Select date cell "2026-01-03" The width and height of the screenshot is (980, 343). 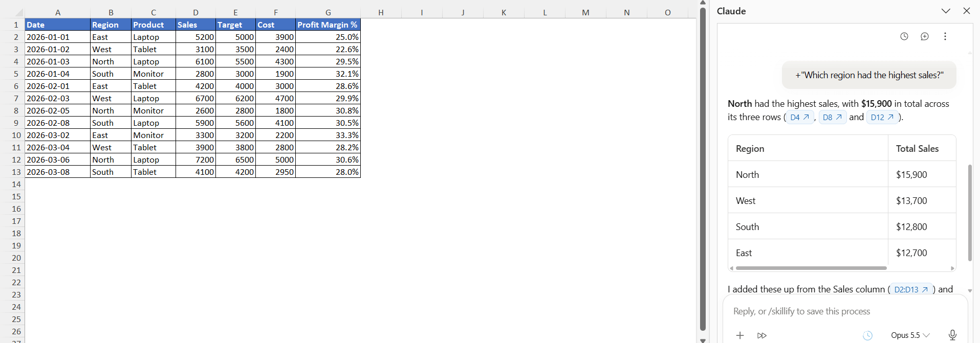[x=57, y=61]
